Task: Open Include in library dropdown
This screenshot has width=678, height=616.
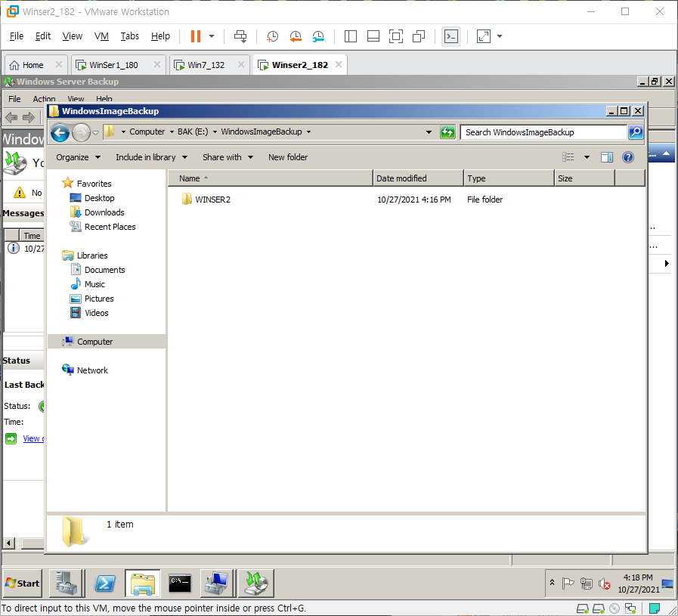Action: [x=151, y=157]
